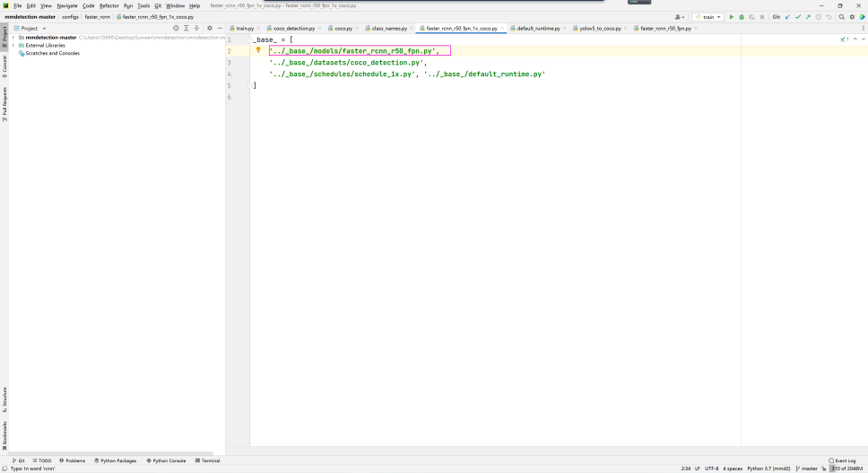Run with coverage icon
Viewport: 868px width, 473px height.
751,17
